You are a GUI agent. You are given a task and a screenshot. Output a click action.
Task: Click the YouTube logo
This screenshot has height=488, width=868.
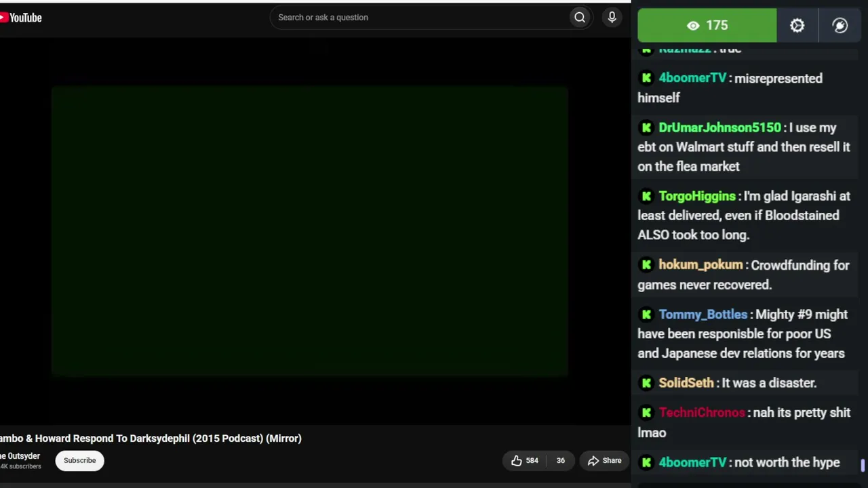tap(21, 18)
